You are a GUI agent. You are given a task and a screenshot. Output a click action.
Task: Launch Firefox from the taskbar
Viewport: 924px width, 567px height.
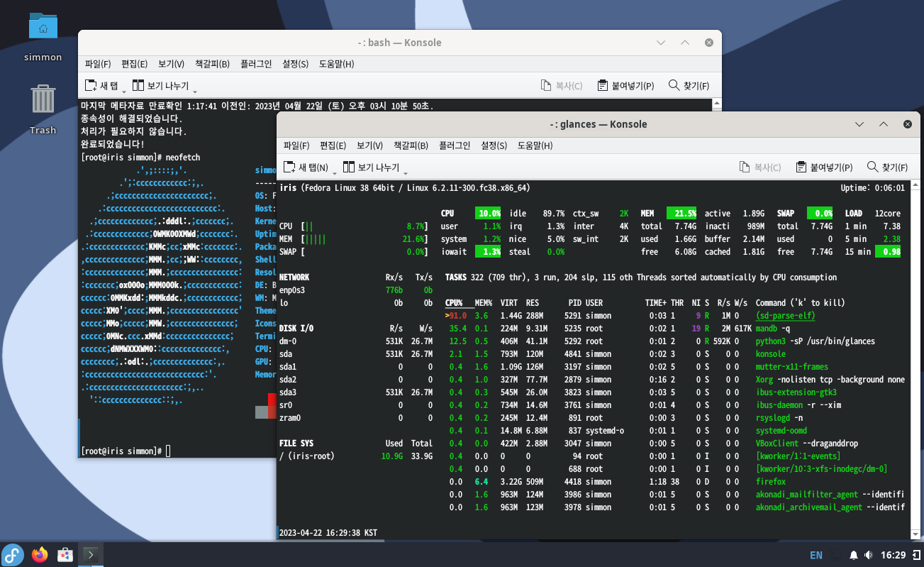tap(40, 554)
